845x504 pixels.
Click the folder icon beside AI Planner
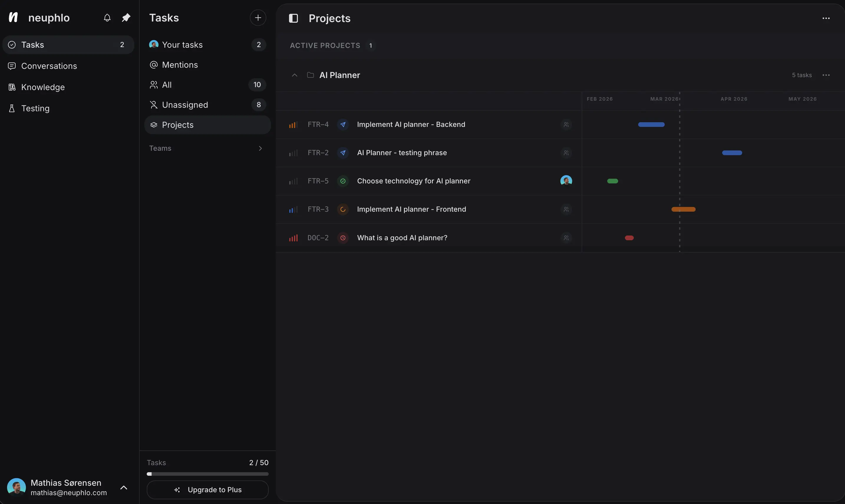311,75
